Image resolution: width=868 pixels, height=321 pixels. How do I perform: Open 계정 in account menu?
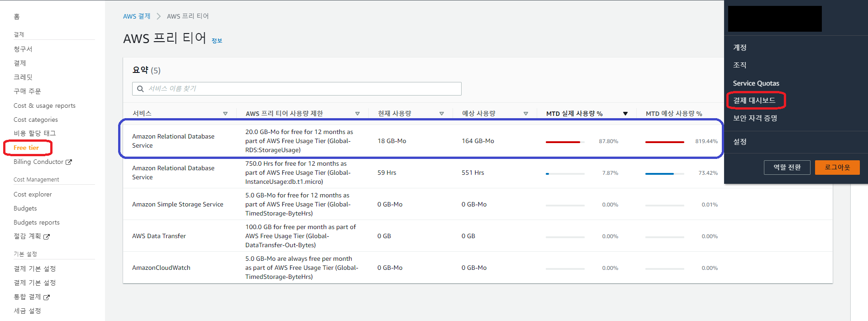(x=740, y=48)
